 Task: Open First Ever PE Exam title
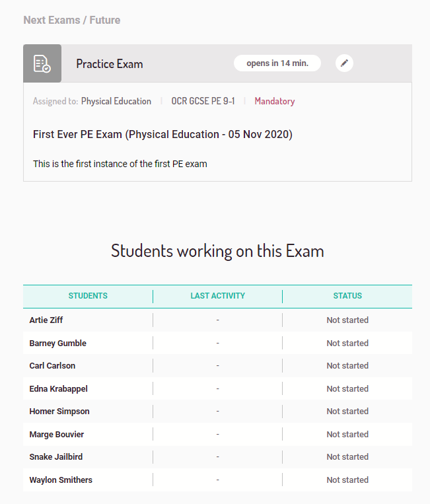coord(162,134)
